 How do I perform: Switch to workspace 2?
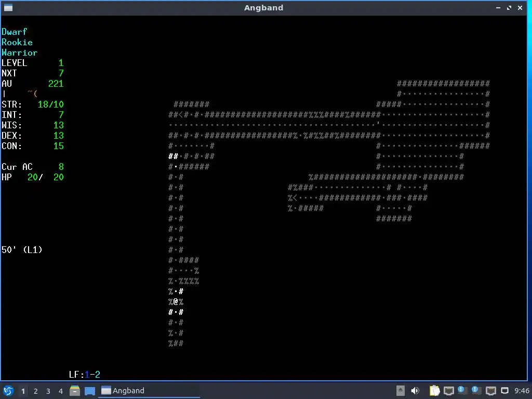pos(36,391)
